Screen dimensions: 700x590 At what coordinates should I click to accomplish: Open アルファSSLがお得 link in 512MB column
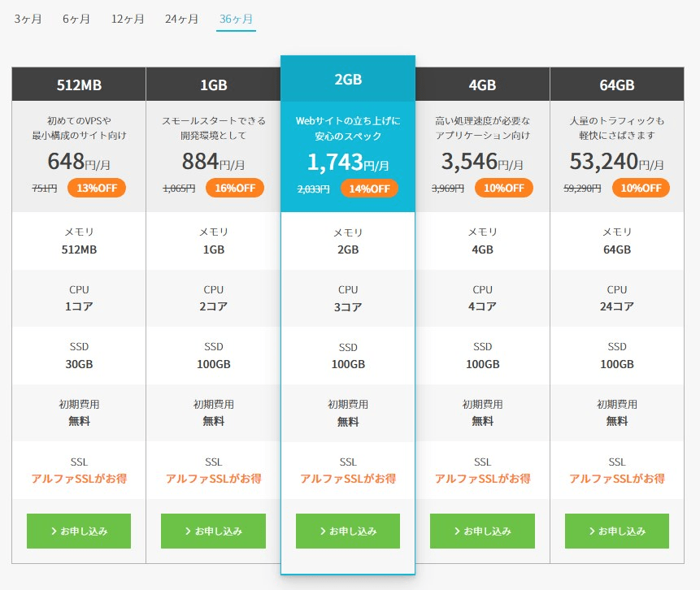point(79,479)
